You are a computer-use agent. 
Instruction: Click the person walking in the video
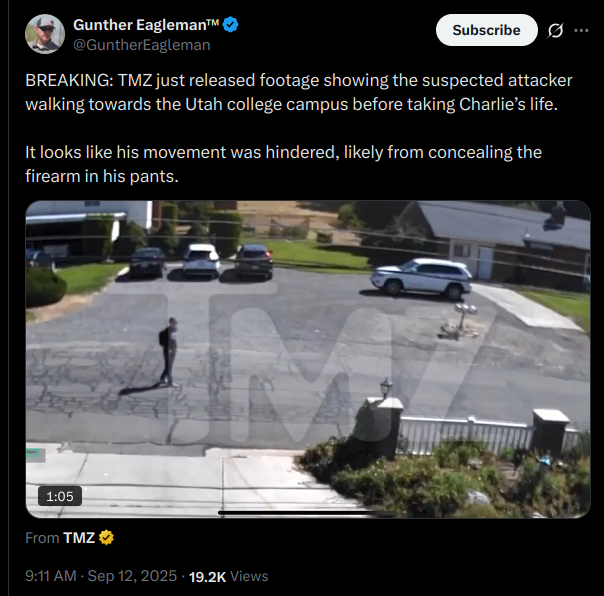[x=169, y=352]
